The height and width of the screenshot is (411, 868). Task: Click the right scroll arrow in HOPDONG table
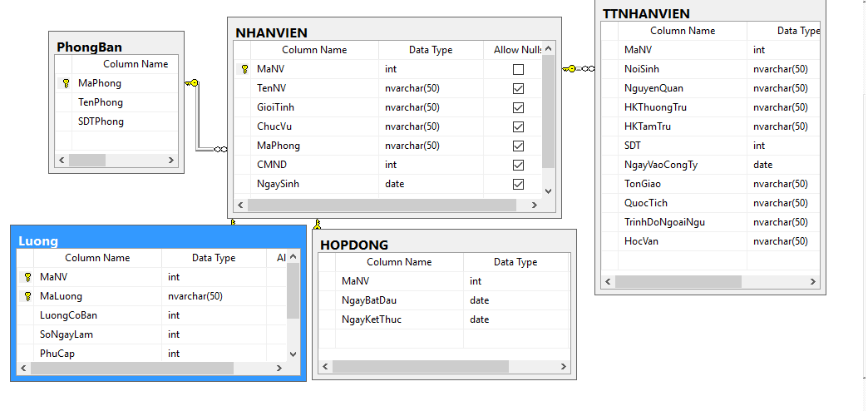[564, 367]
